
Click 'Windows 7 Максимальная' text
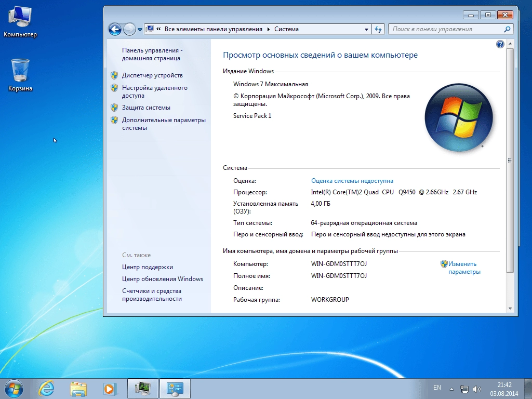coord(271,84)
